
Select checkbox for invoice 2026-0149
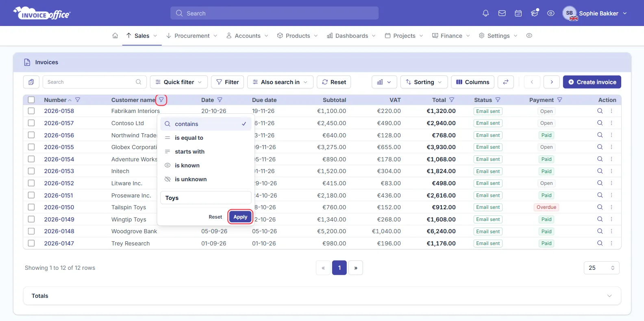tap(31, 219)
